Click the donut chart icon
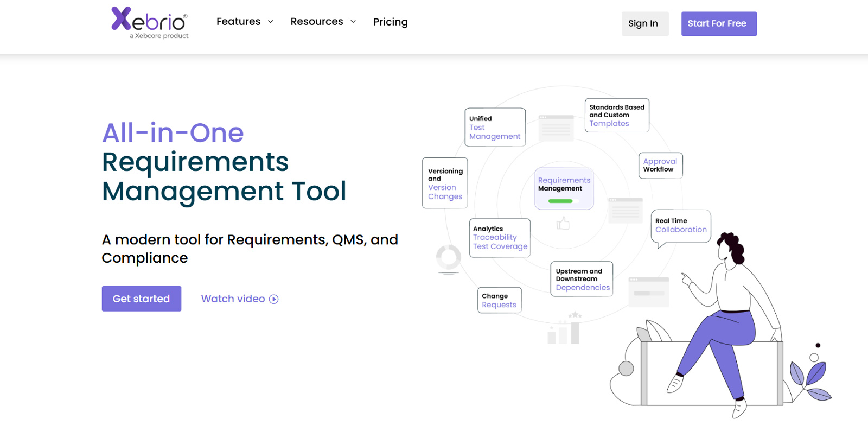 tap(449, 257)
